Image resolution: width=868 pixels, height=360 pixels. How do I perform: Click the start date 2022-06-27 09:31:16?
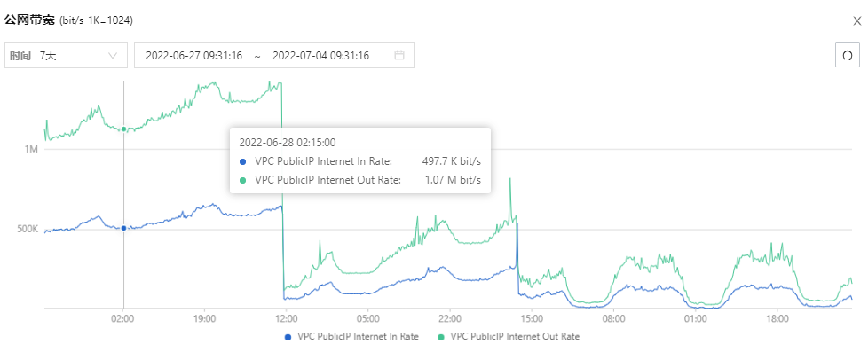click(195, 55)
